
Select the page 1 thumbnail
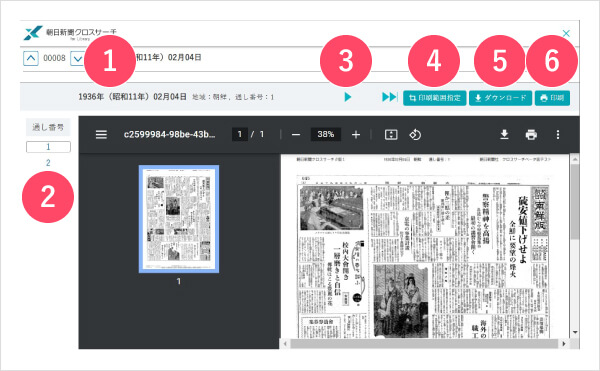click(179, 219)
